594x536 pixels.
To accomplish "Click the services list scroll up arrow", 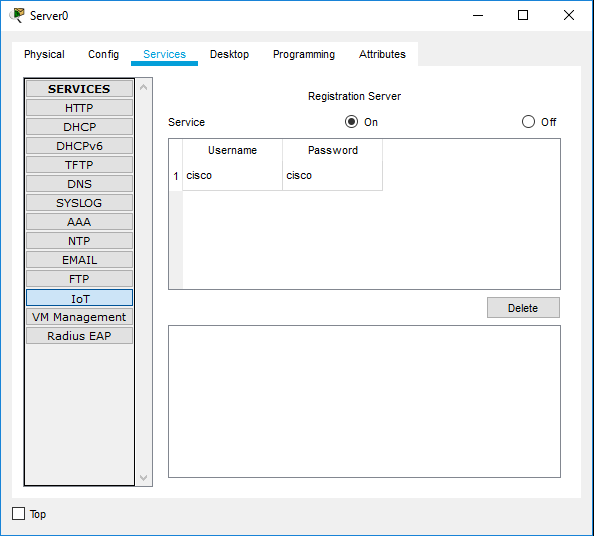I will [x=144, y=88].
